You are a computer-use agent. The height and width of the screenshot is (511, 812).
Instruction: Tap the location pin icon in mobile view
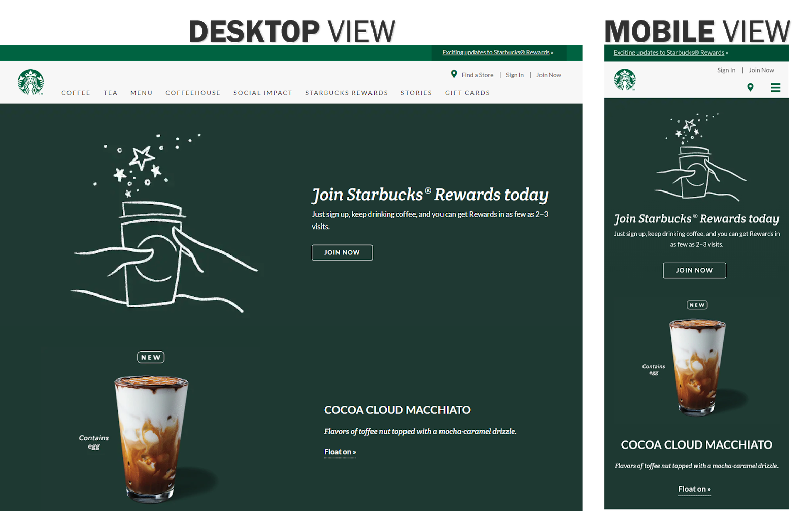pyautogui.click(x=750, y=87)
